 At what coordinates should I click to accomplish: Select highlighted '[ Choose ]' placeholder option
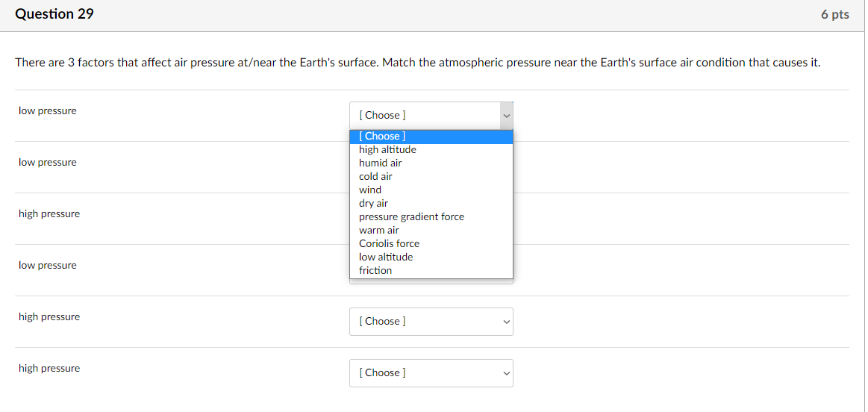click(x=382, y=136)
